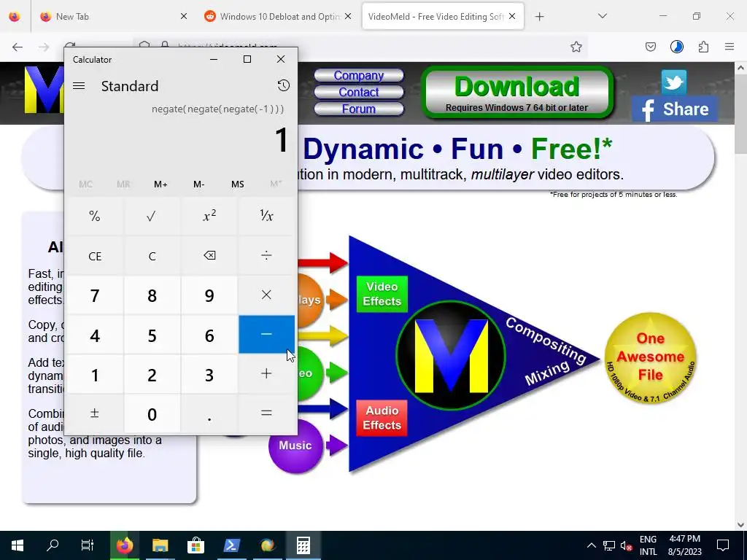Click the percent key in Calculator

(95, 216)
